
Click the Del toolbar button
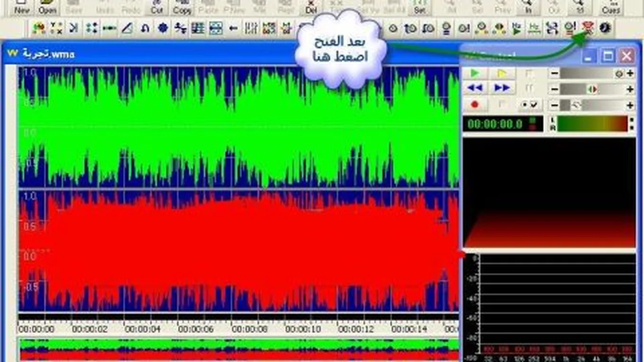pos(311,7)
